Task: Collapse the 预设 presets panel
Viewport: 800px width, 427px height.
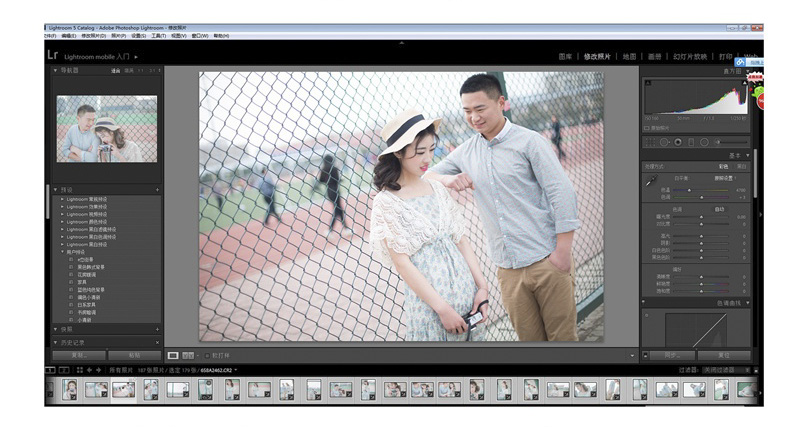Action: pos(55,190)
